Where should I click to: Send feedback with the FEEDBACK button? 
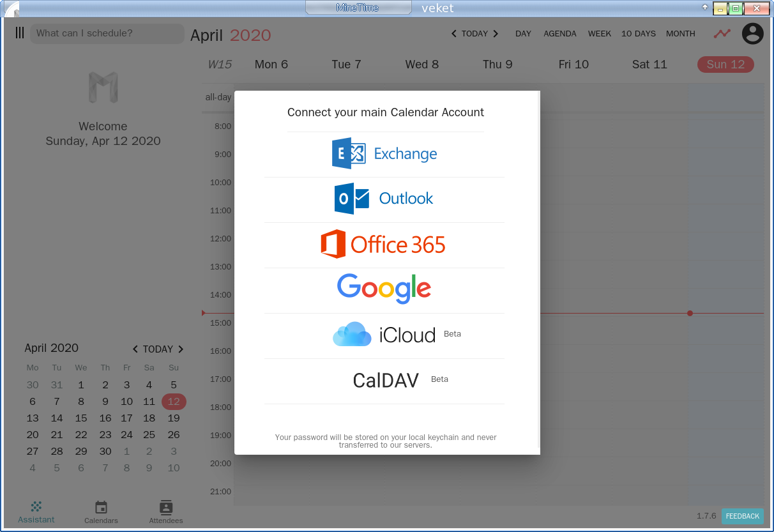click(743, 516)
